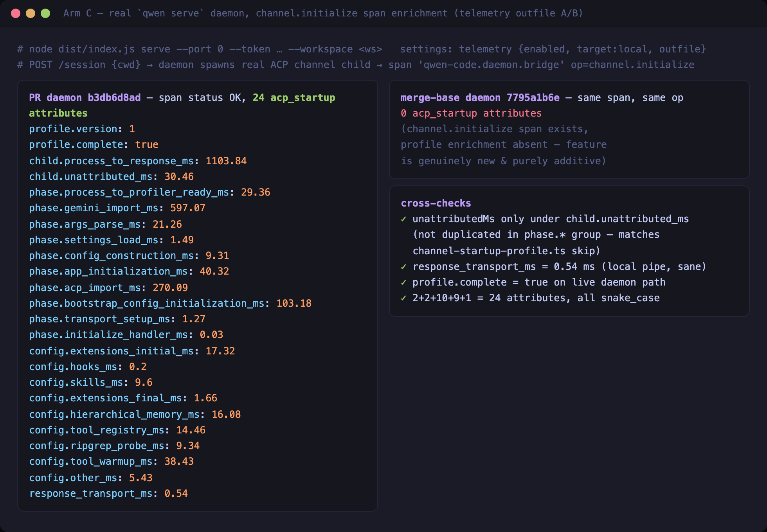The height and width of the screenshot is (532, 767).
Task: Select 'config.ripgrep_probe_ms: 9.34'
Action: pyautogui.click(x=115, y=446)
